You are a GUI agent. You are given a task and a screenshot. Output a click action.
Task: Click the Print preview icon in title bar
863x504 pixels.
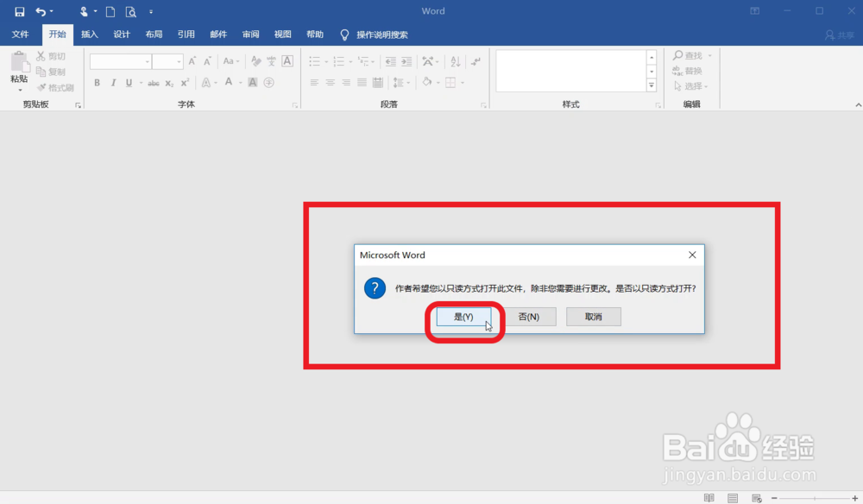[130, 11]
